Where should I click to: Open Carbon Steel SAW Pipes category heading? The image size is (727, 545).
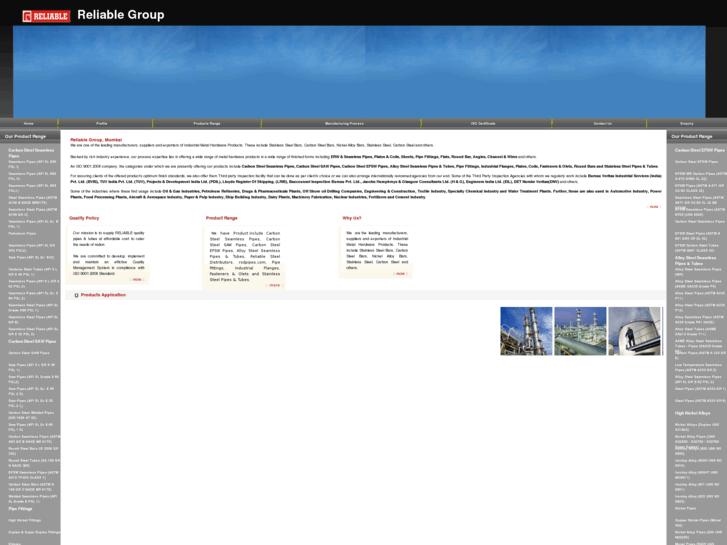[x=32, y=341]
